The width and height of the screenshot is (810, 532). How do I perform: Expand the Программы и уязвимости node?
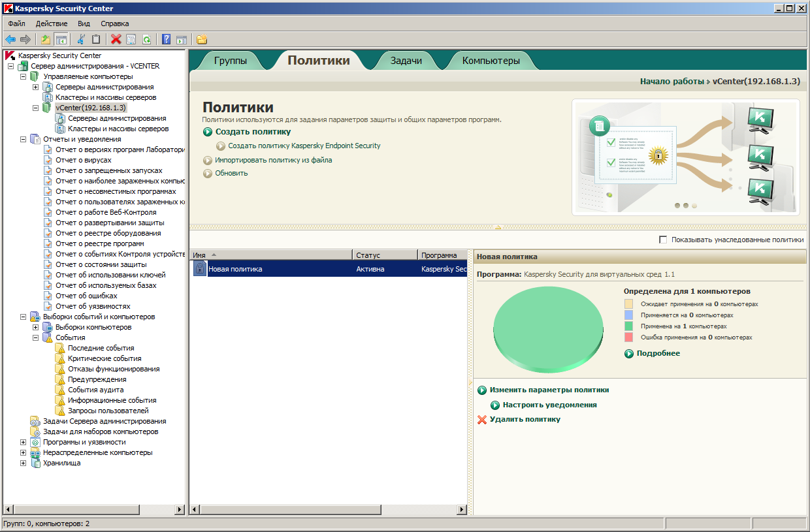tap(23, 442)
